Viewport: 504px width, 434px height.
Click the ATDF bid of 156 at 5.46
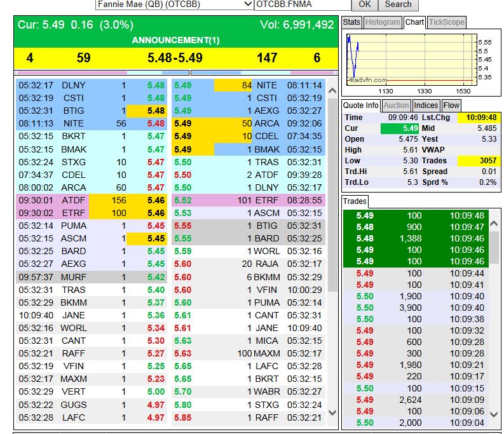coord(92,200)
